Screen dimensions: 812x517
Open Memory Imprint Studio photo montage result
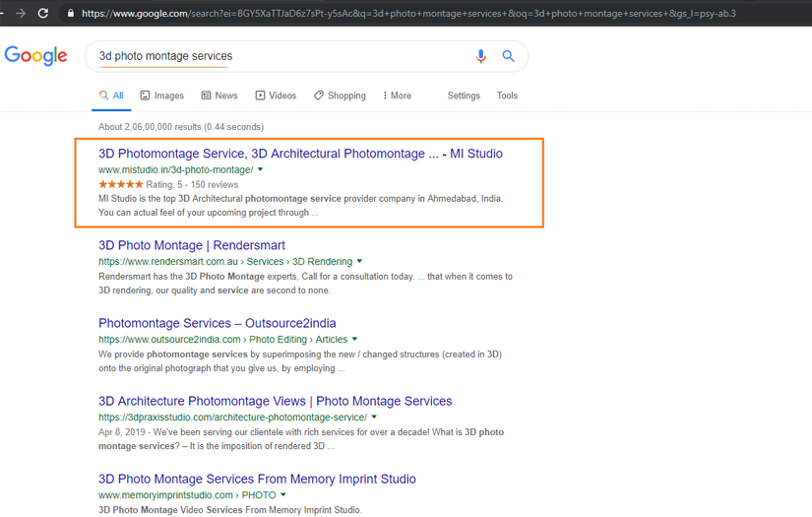pos(257,479)
